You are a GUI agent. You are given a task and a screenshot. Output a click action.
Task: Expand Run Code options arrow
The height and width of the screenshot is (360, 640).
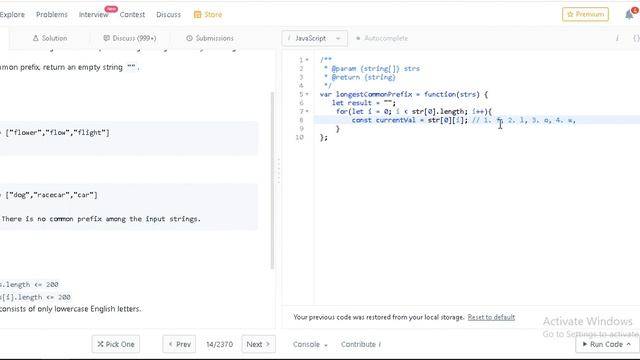coord(629,344)
